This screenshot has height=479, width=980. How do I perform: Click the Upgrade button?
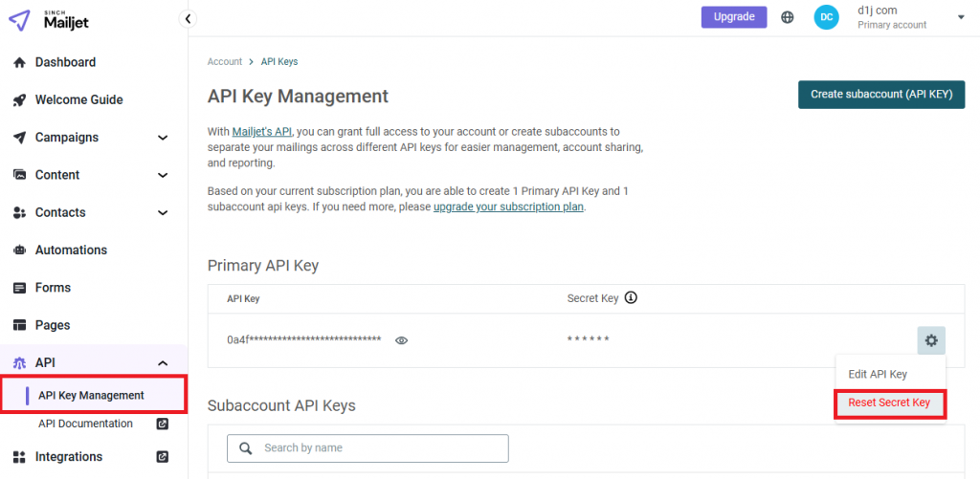pos(734,17)
